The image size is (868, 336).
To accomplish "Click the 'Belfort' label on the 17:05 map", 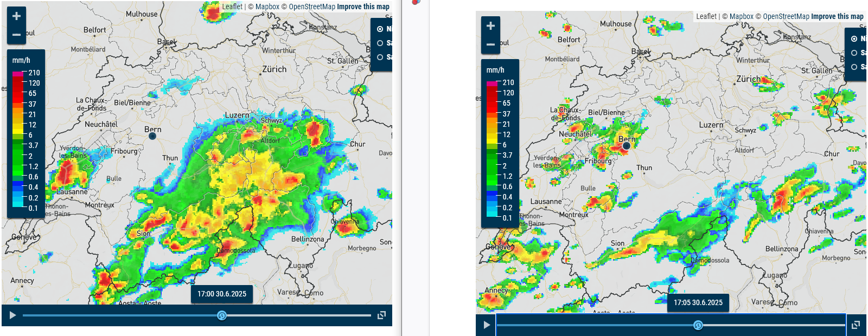I will pyautogui.click(x=569, y=40).
